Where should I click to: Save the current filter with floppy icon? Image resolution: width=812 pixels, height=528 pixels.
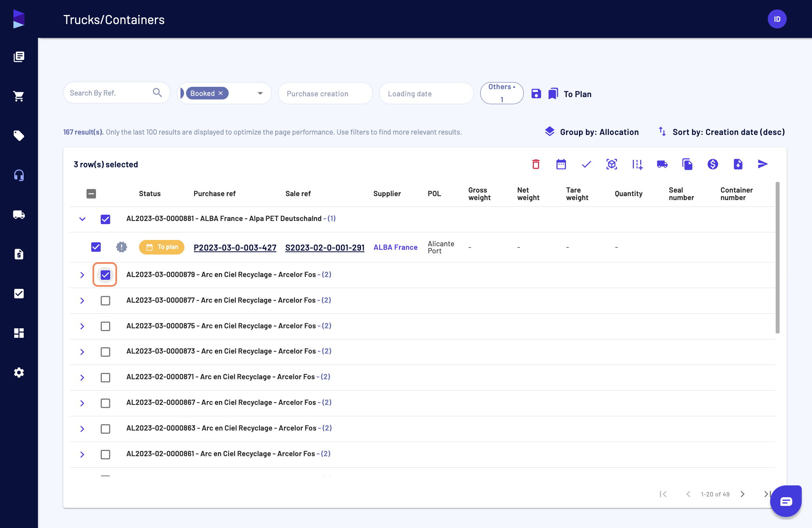click(x=536, y=94)
